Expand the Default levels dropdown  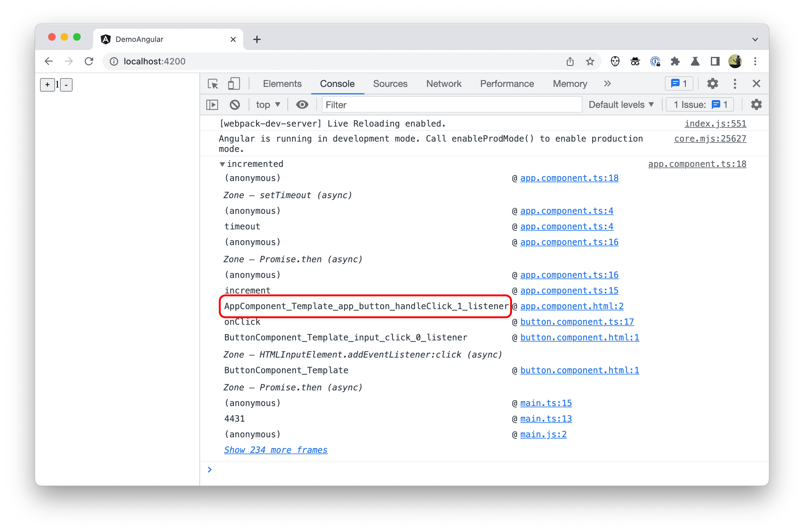click(621, 105)
